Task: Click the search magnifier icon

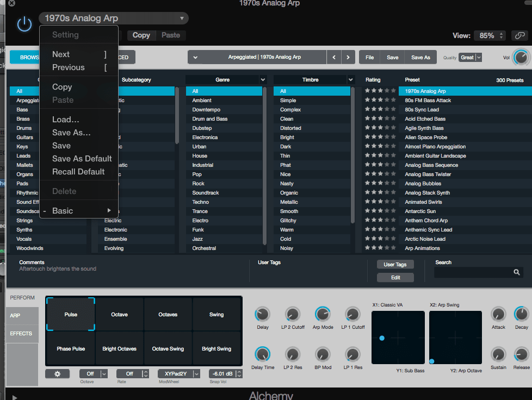Action: coord(516,272)
